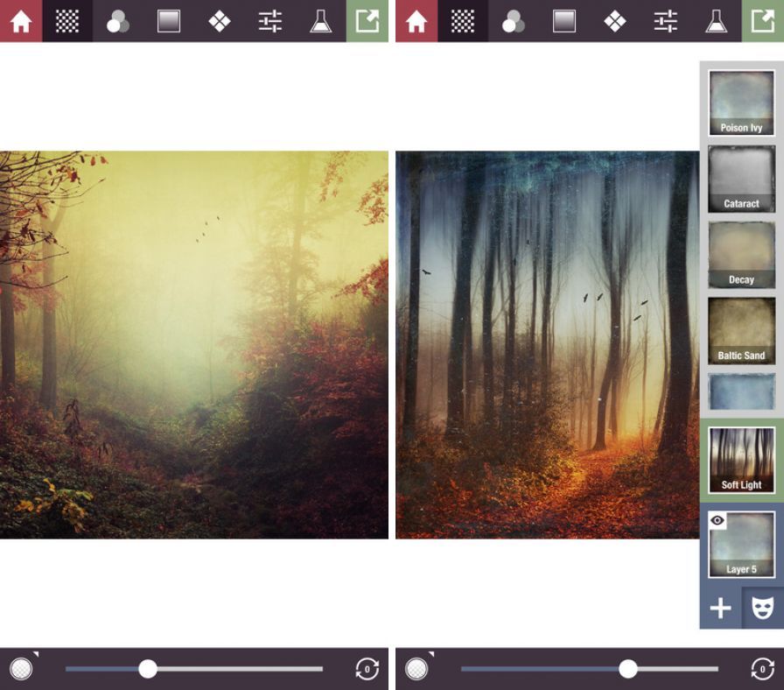Screen dimensions: 784x690
Task: Click the slider handle on the right screen
Action: click(x=627, y=669)
